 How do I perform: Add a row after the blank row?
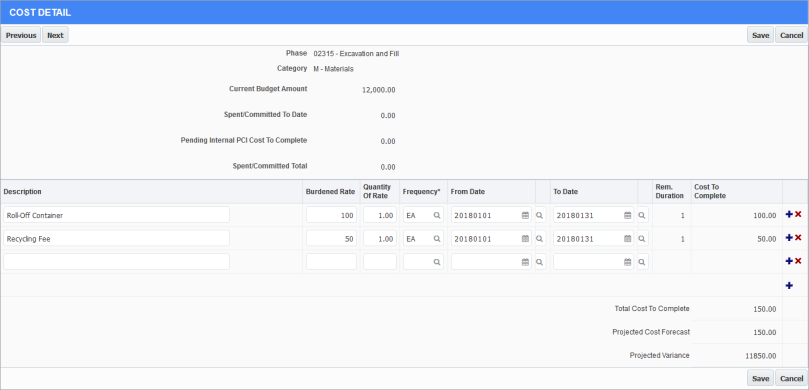(x=789, y=261)
